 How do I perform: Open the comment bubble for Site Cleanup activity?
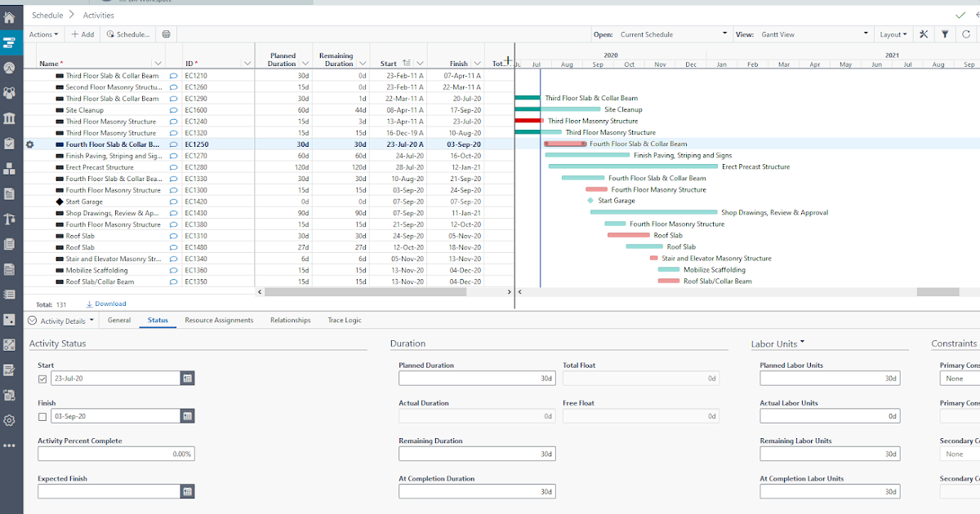[x=172, y=109]
